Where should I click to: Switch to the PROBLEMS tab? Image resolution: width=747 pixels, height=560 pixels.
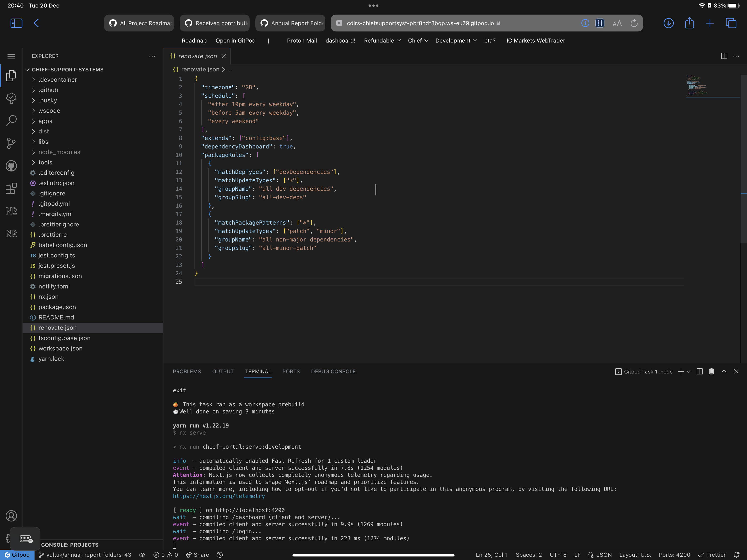(x=187, y=372)
